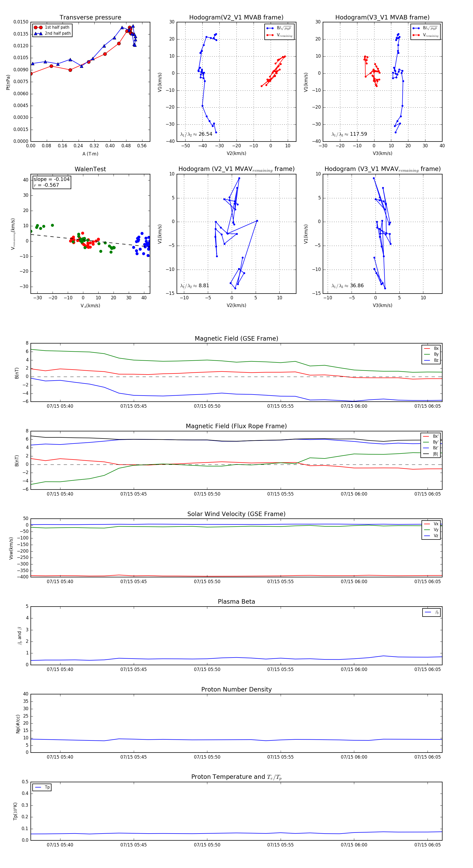The image size is (473, 868).
Task: Click '07/15 05:45' tick in Solar Wind Velocity panel
Action: pyautogui.click(x=134, y=582)
